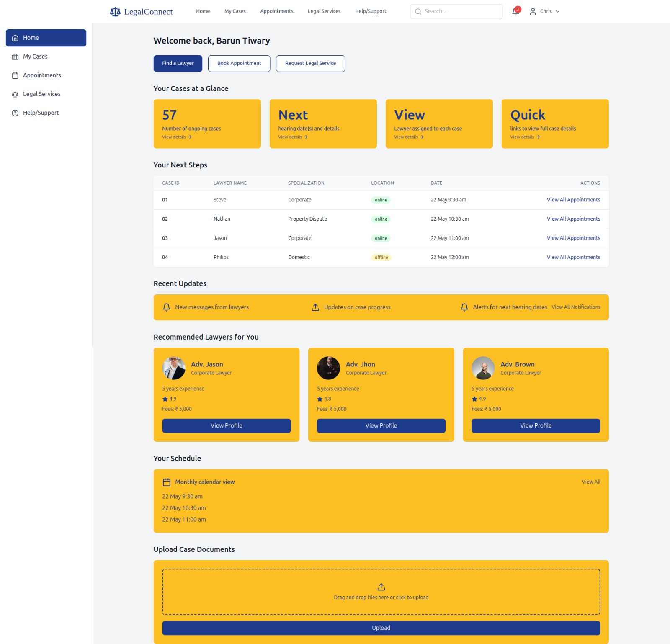Click the upload arrow icon in drop zone
Viewport: 670px width, 644px height.
tap(381, 587)
